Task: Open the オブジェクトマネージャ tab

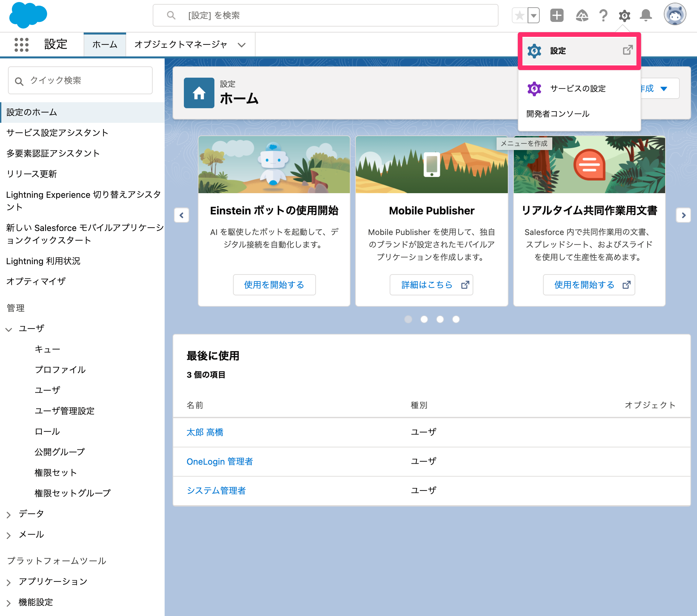Action: (181, 44)
